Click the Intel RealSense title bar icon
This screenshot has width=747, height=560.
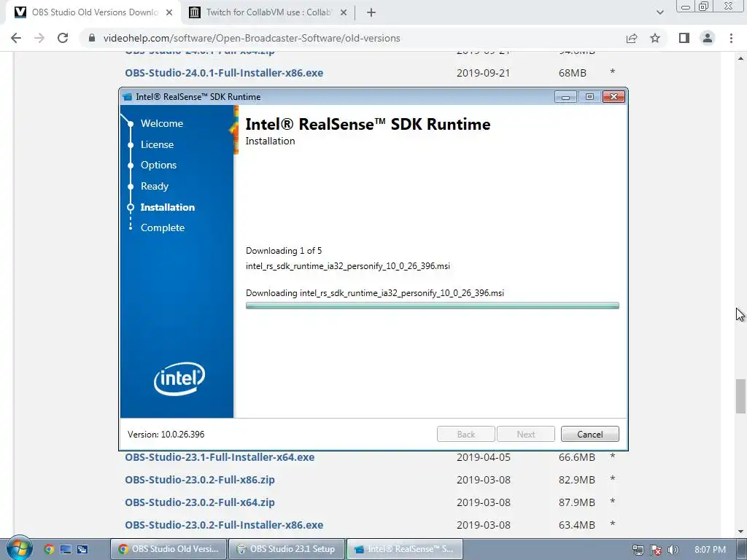pos(127,97)
